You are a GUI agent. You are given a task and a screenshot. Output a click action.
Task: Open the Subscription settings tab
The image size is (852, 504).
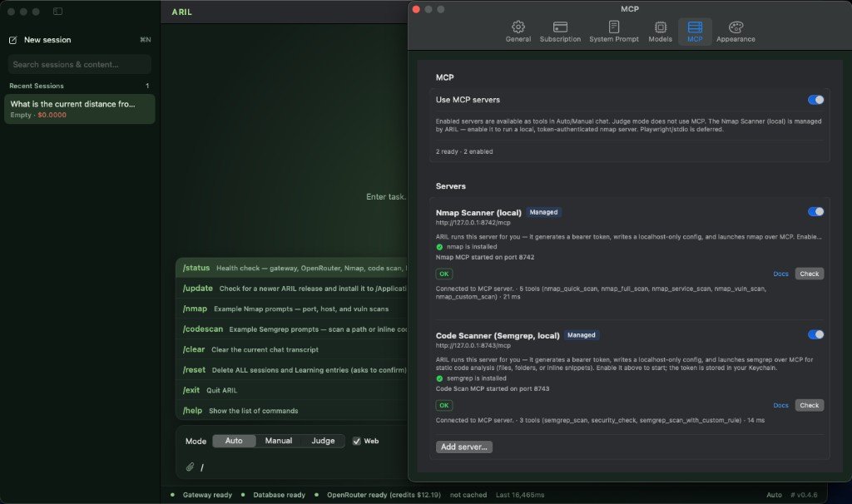560,32
